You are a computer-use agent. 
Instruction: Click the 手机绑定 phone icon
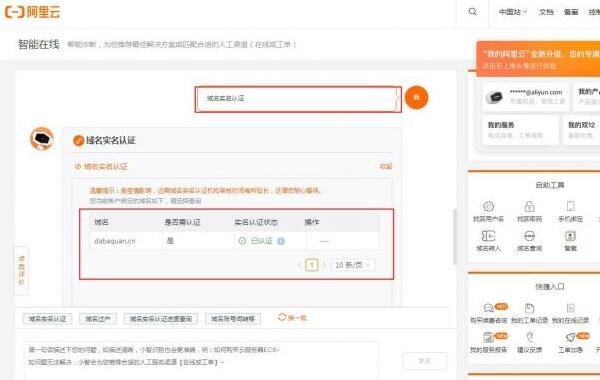point(571,206)
